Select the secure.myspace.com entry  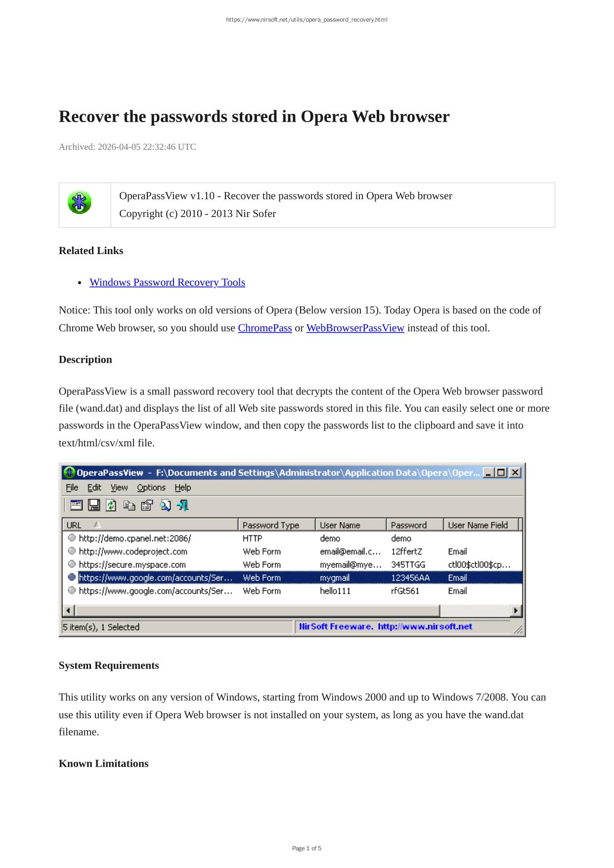(x=132, y=564)
